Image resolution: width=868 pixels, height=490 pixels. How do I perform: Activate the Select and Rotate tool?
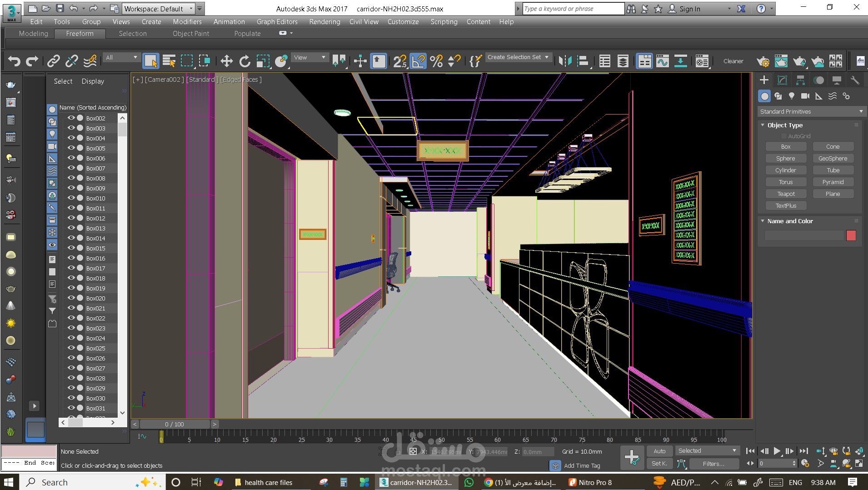[x=245, y=61]
